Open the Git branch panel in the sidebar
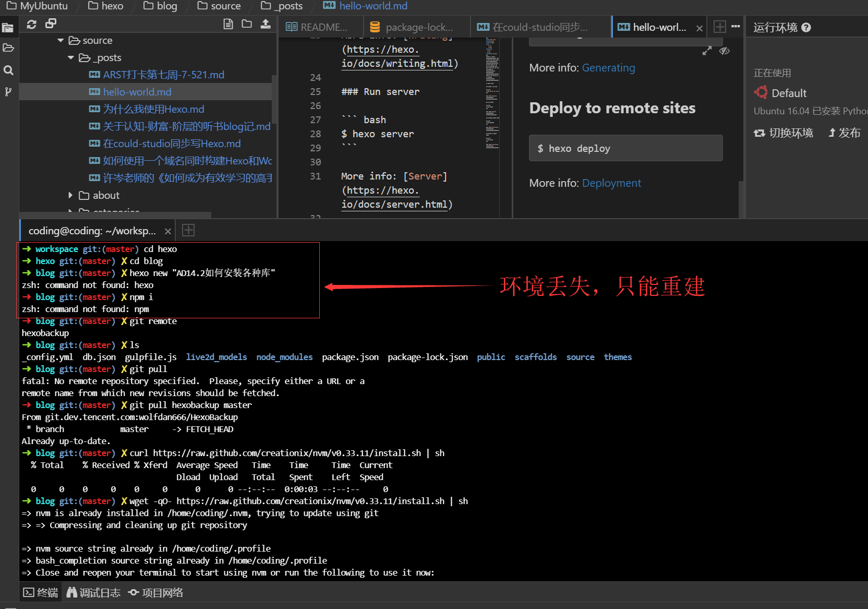This screenshot has height=609, width=868. pyautogui.click(x=8, y=92)
